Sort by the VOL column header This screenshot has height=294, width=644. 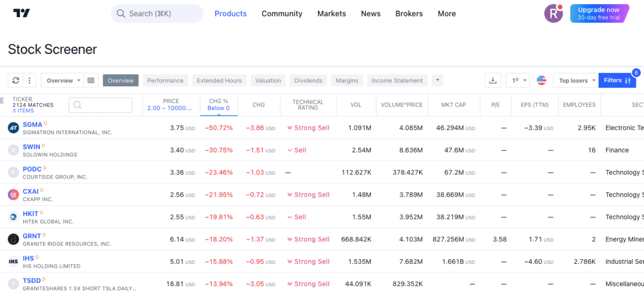(356, 105)
